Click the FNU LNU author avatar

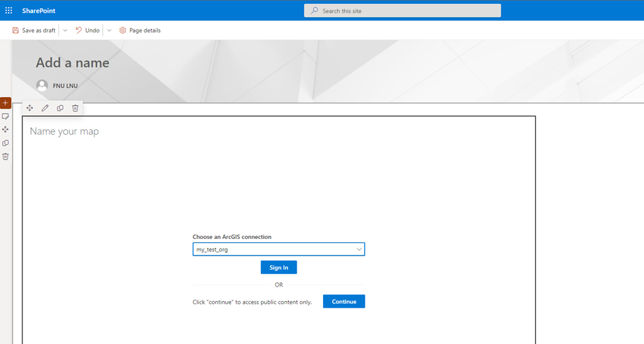(42, 85)
